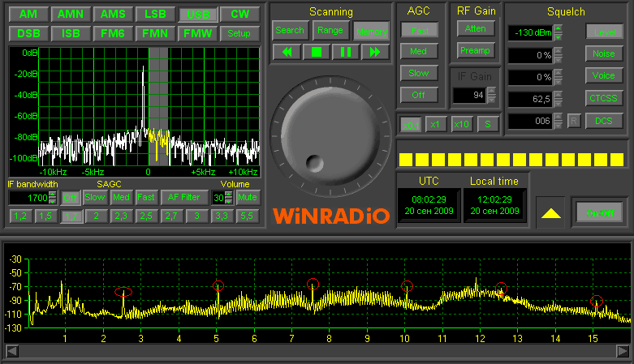Click the scan fast-forward double-arrow button

click(x=374, y=51)
